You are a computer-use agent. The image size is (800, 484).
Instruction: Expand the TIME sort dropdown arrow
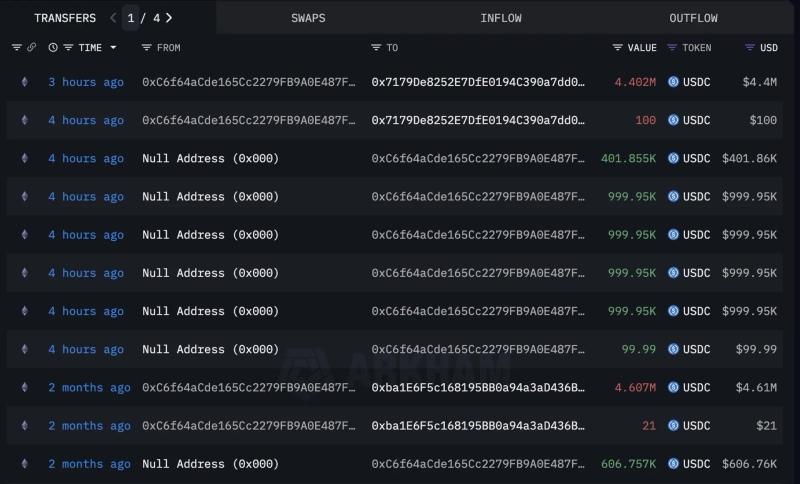113,48
